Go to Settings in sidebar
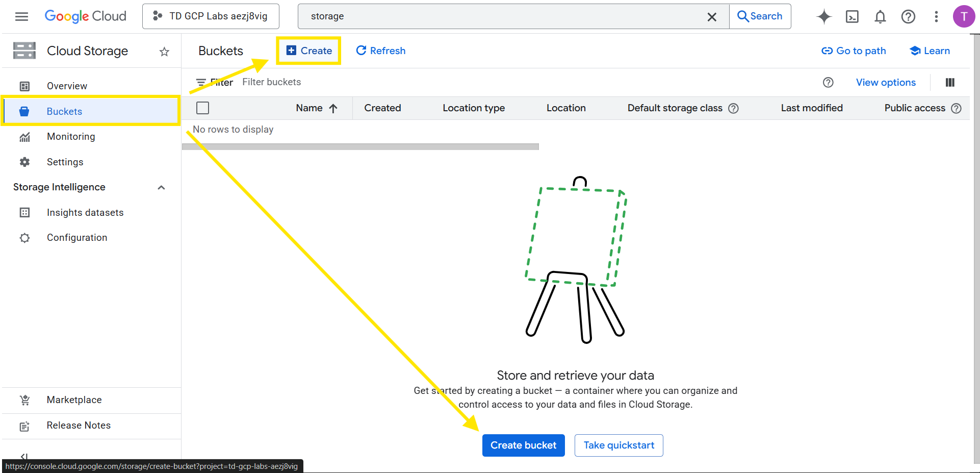Viewport: 980px width, 473px height. pyautogui.click(x=65, y=162)
